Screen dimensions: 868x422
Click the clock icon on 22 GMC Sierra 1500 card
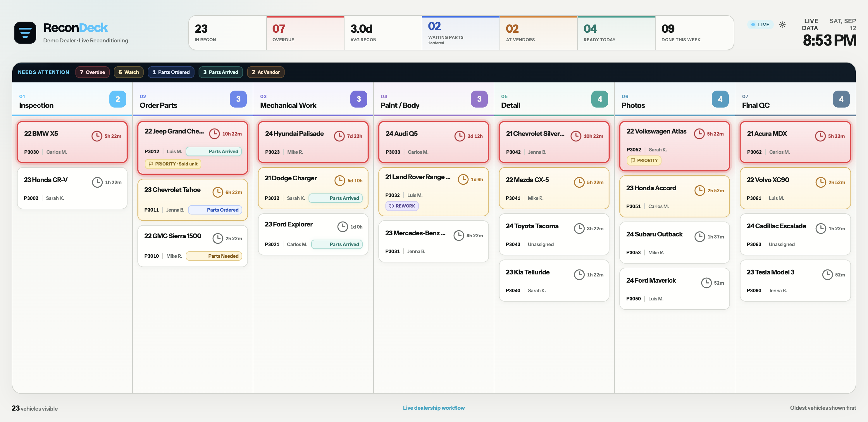[218, 238]
